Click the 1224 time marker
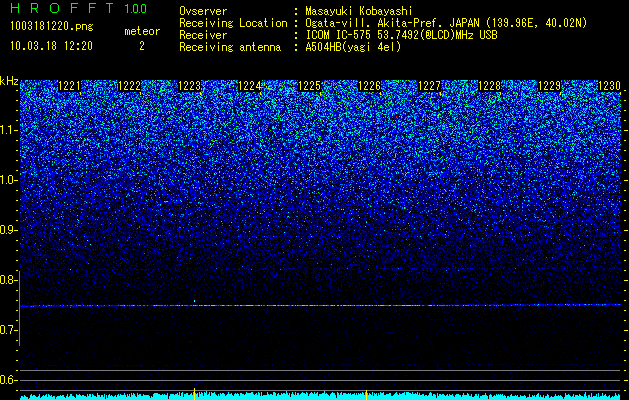This screenshot has width=629, height=400. (x=250, y=86)
